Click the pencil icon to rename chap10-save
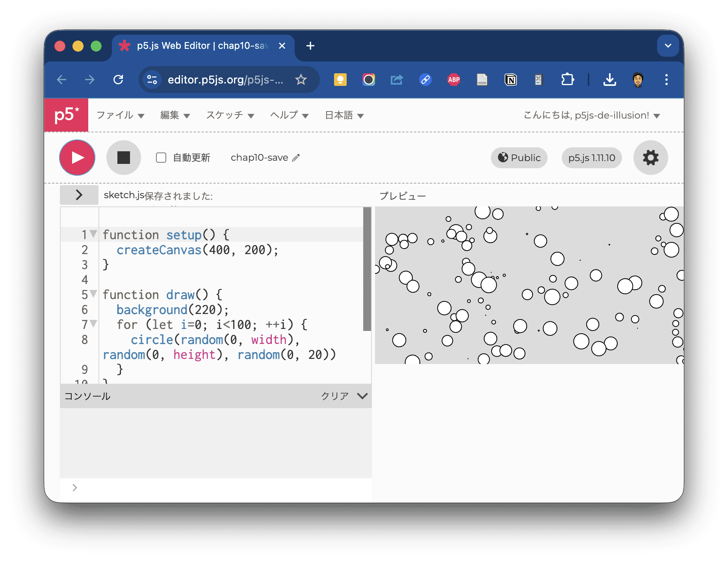This screenshot has height=561, width=728. coord(296,158)
